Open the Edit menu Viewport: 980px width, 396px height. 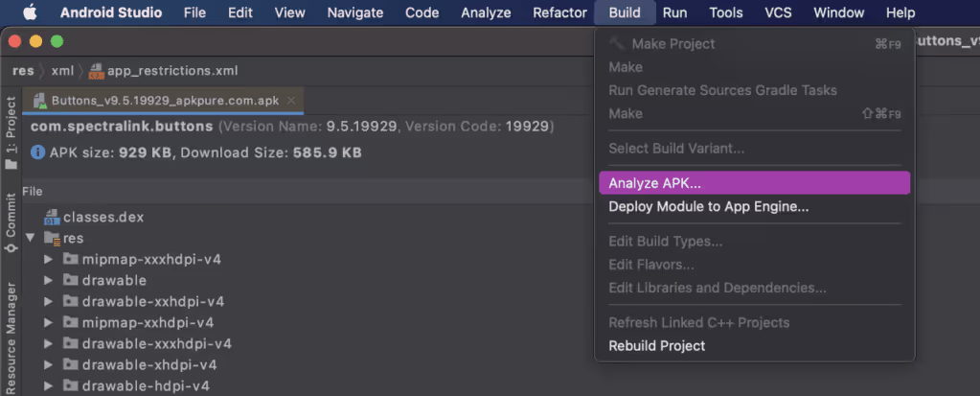tap(240, 12)
